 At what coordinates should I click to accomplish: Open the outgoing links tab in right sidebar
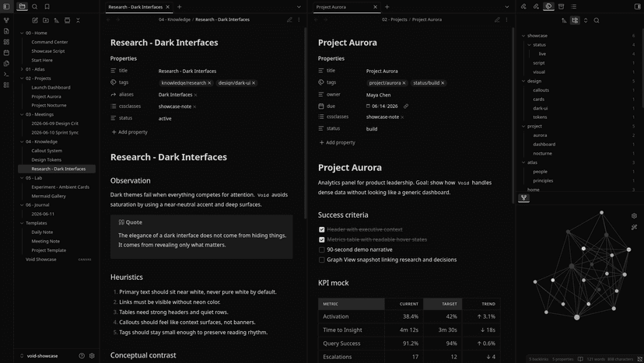point(536,6)
